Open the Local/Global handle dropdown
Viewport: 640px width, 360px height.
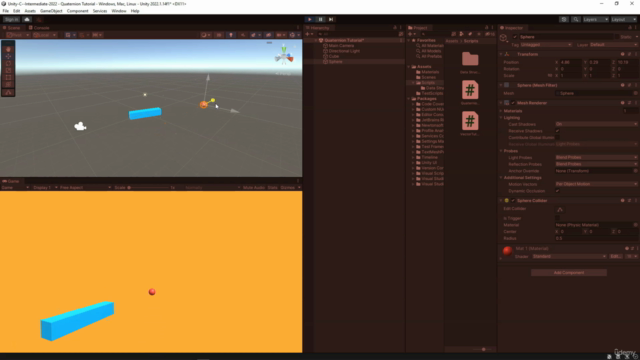pos(44,35)
